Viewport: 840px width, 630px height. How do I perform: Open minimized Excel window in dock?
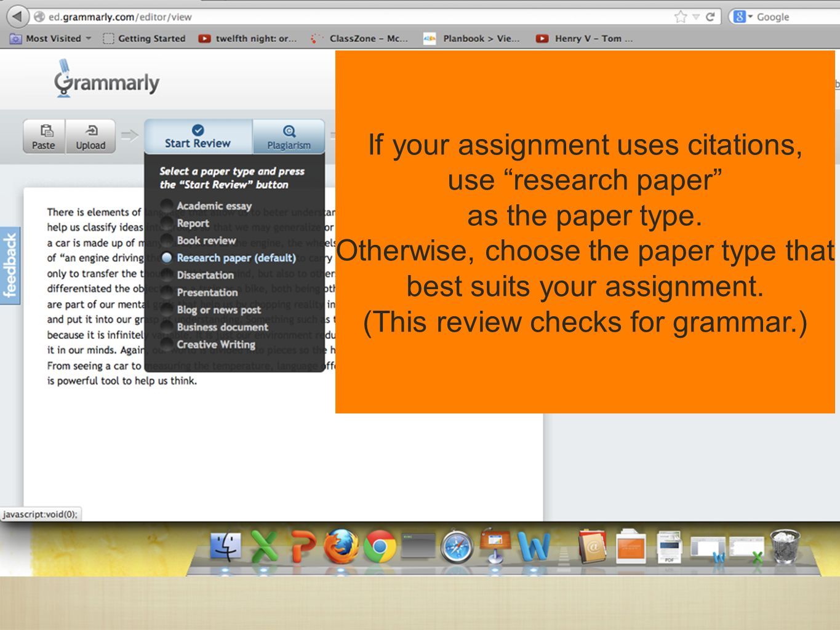tap(746, 549)
